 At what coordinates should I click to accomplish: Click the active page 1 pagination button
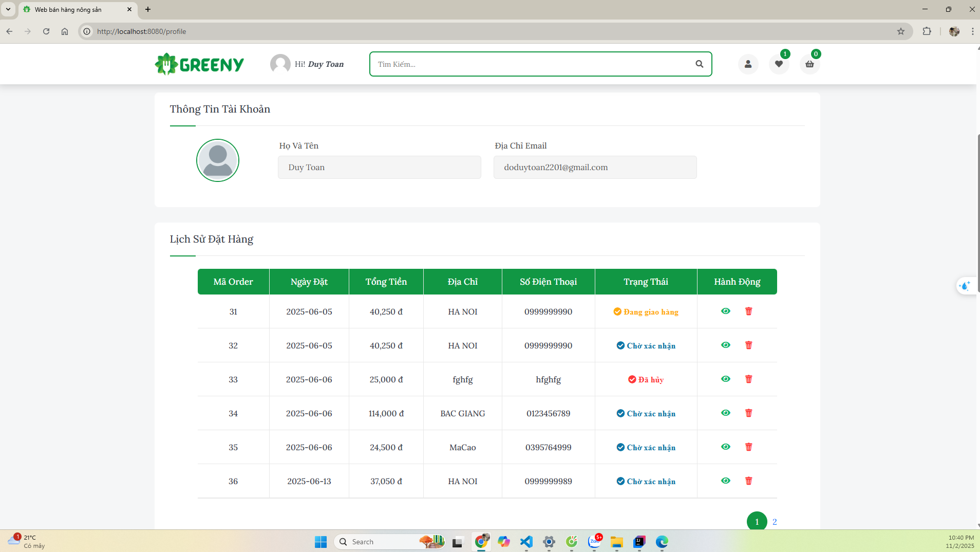tap(757, 522)
